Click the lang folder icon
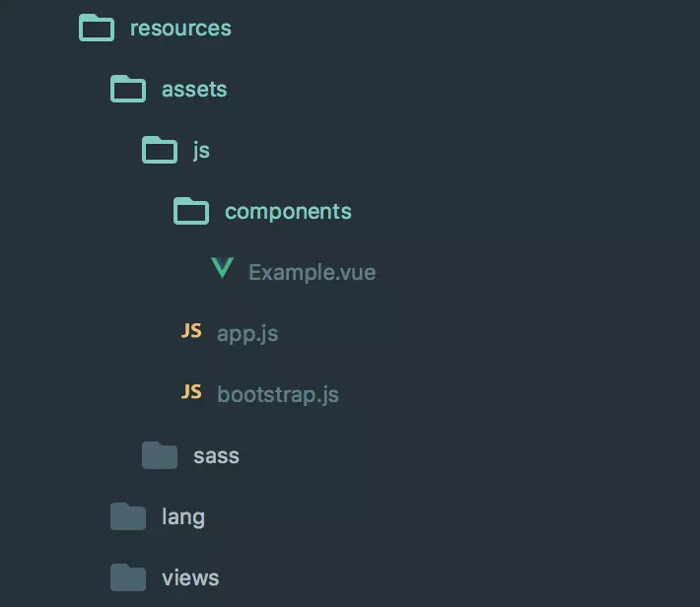This screenshot has height=607, width=700. 128,516
